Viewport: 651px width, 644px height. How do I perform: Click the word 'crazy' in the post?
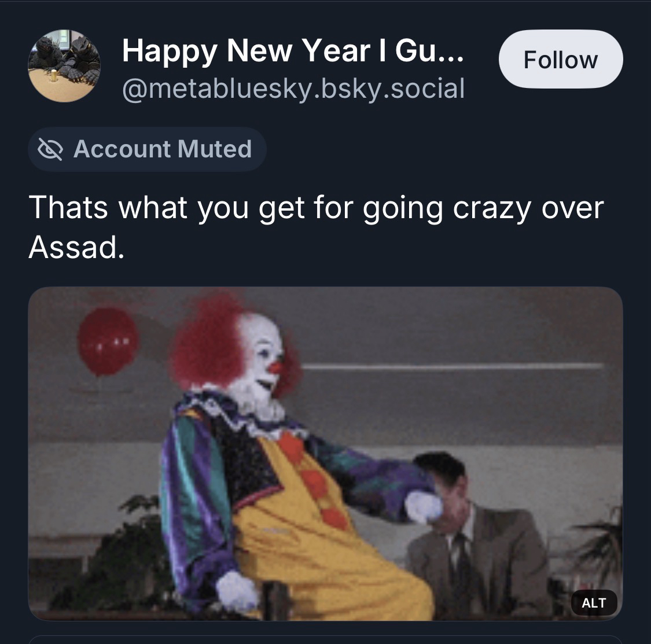(491, 207)
